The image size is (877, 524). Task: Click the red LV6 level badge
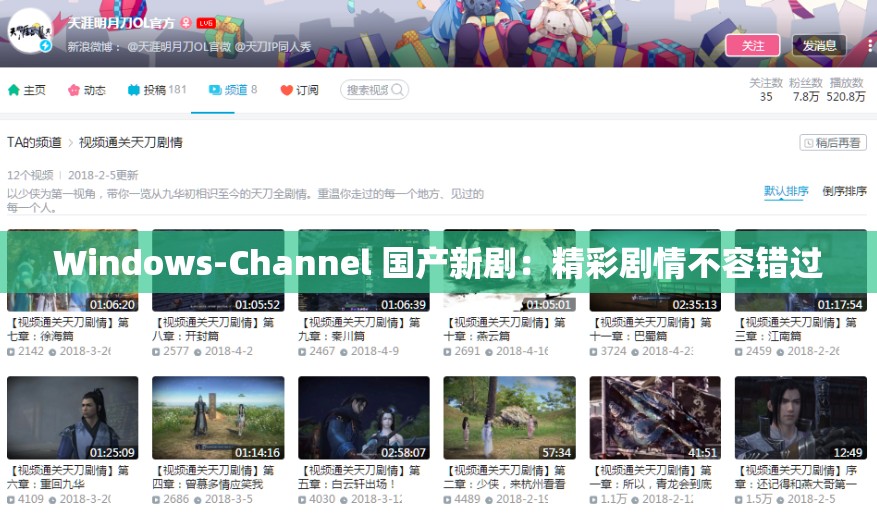click(x=206, y=23)
